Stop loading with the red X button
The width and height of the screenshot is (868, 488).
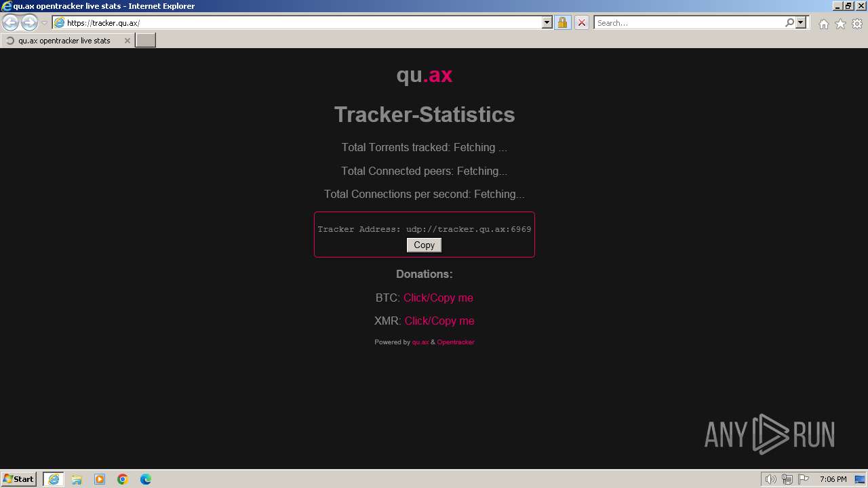pyautogui.click(x=581, y=23)
